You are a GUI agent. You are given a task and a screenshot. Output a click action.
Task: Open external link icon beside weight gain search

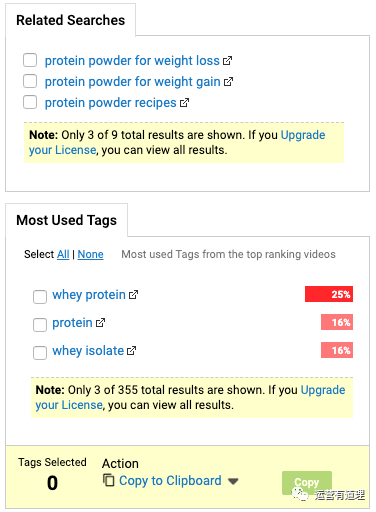click(x=228, y=82)
